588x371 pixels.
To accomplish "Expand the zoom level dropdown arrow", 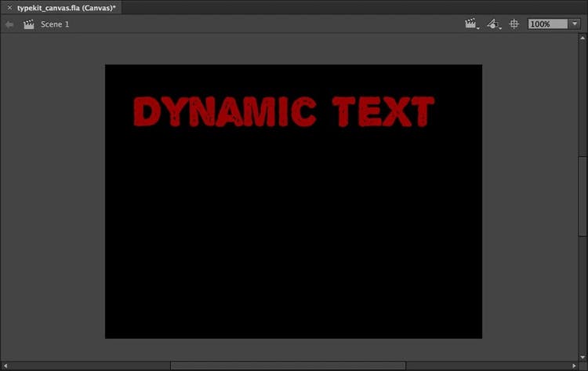I will pos(575,24).
